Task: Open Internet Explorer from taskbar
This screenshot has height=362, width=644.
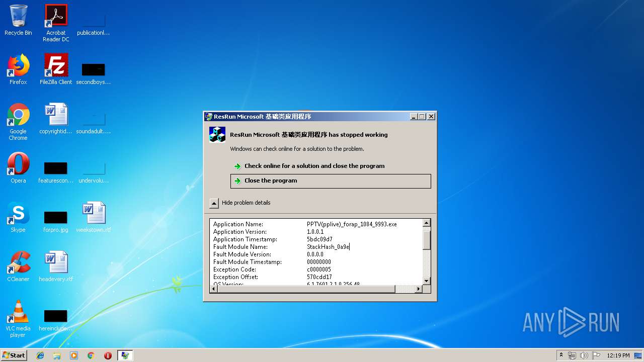Action: (x=40, y=355)
